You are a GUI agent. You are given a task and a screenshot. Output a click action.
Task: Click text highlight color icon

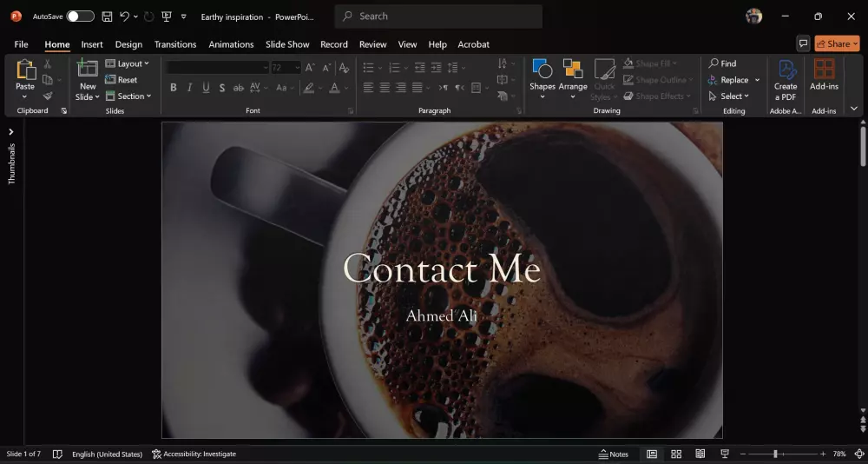point(308,88)
